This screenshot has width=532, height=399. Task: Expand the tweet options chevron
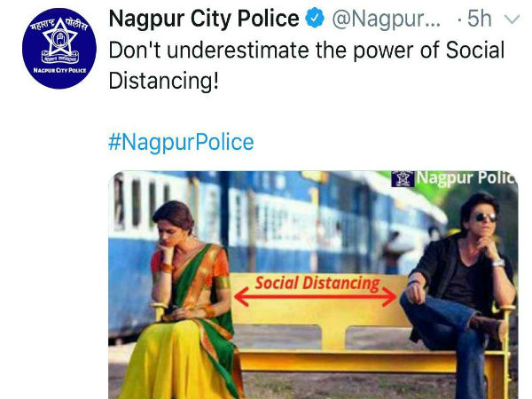512,19
